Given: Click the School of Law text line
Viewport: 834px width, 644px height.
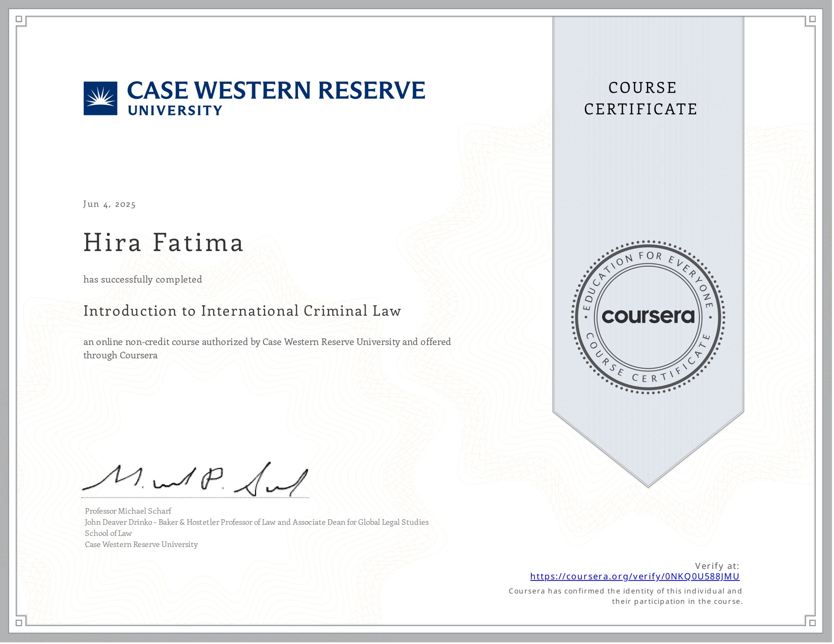Looking at the screenshot, I should point(108,533).
